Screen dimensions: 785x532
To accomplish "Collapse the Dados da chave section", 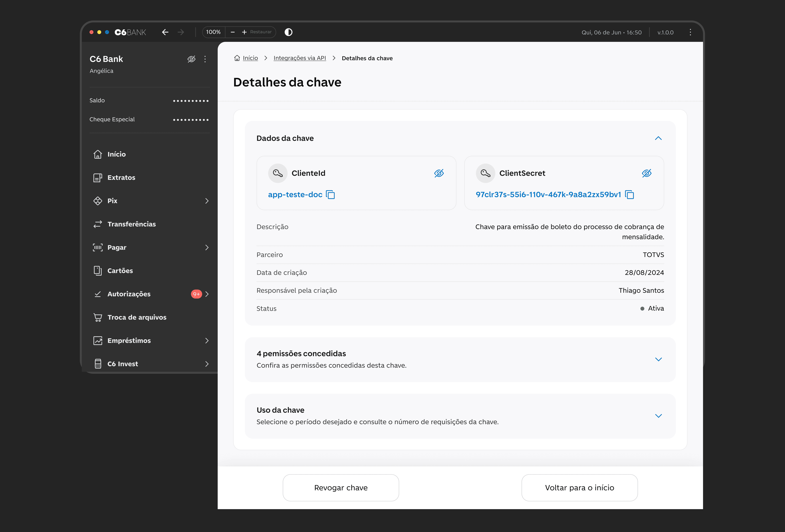I will [x=658, y=138].
